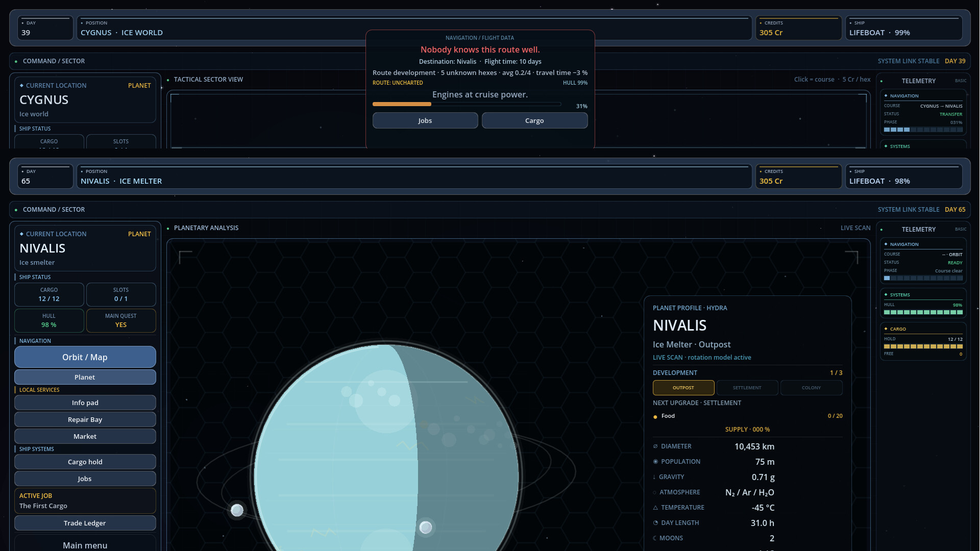Click the Main Quest YES tile
This screenshot has height=551, width=980.
click(121, 320)
